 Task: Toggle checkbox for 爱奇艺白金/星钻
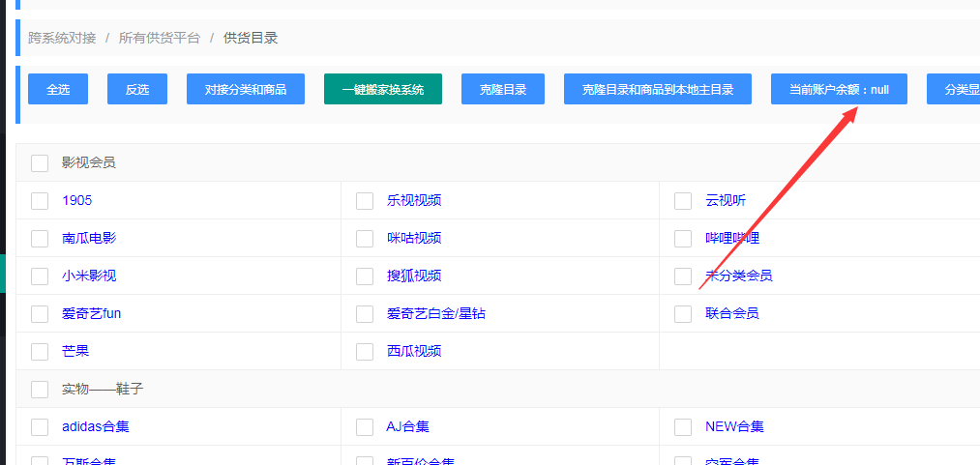(x=365, y=314)
